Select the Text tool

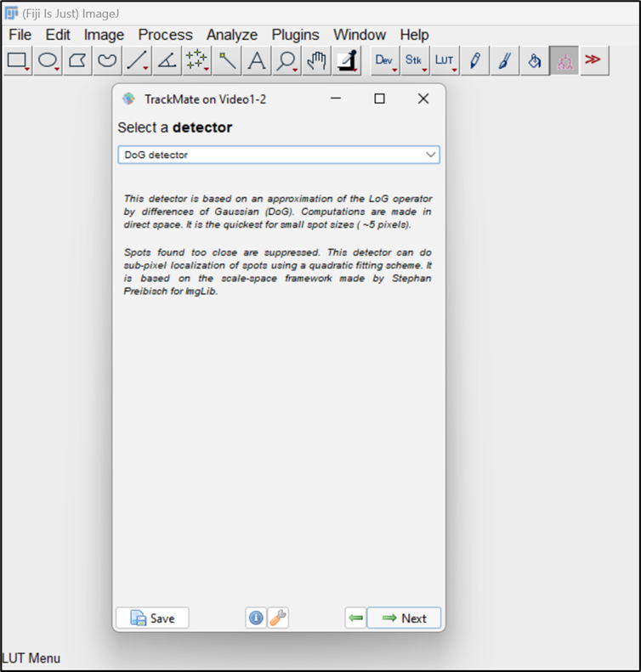pos(257,60)
